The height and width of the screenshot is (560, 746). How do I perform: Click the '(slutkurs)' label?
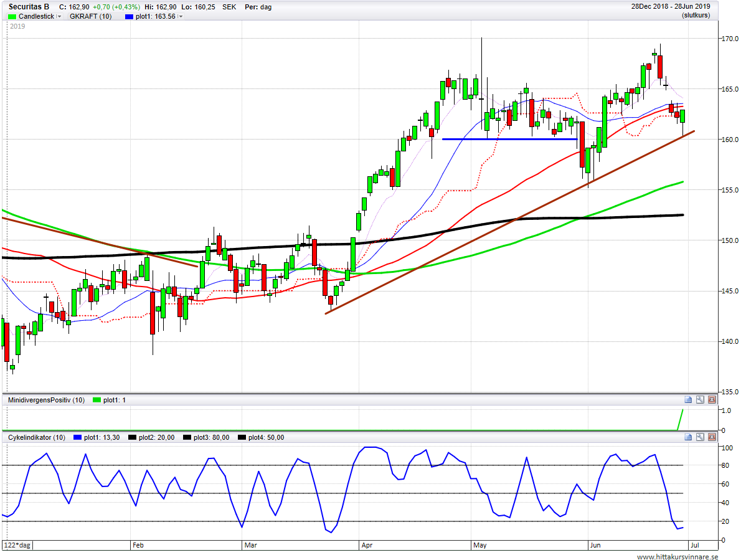(696, 15)
